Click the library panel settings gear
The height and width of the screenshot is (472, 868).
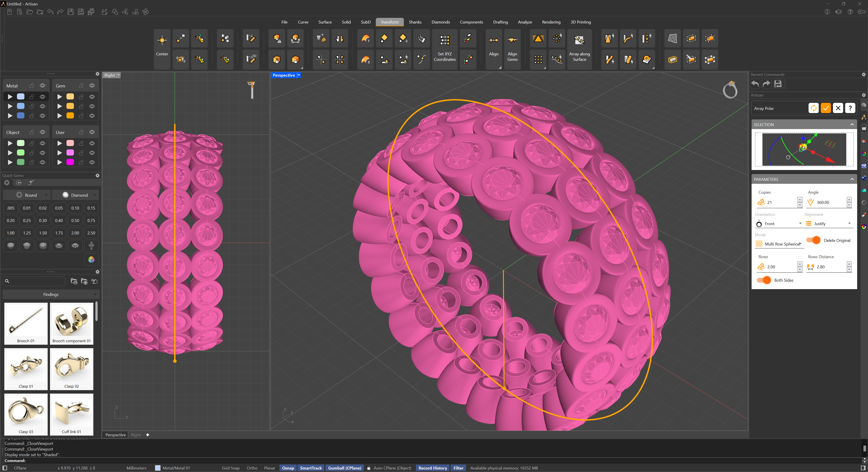coord(97,272)
